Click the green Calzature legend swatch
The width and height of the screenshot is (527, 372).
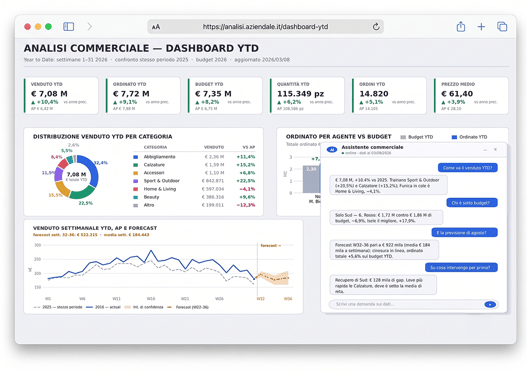tap(136, 165)
